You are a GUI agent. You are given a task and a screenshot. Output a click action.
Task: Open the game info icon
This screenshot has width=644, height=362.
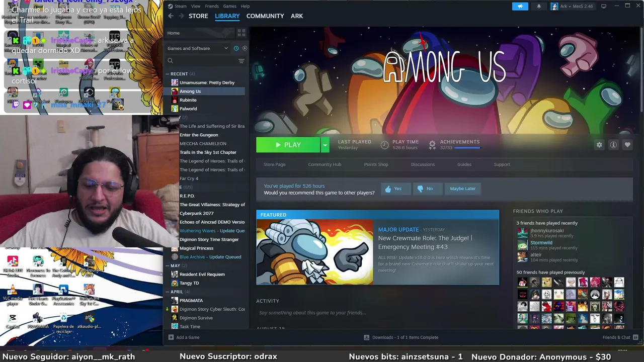(613, 145)
